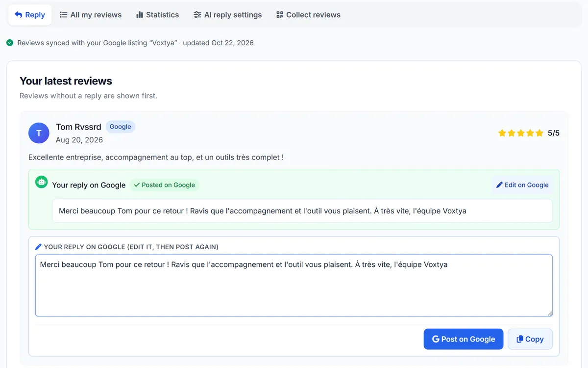Post the reply on Google
This screenshot has width=588, height=368.
click(x=464, y=339)
